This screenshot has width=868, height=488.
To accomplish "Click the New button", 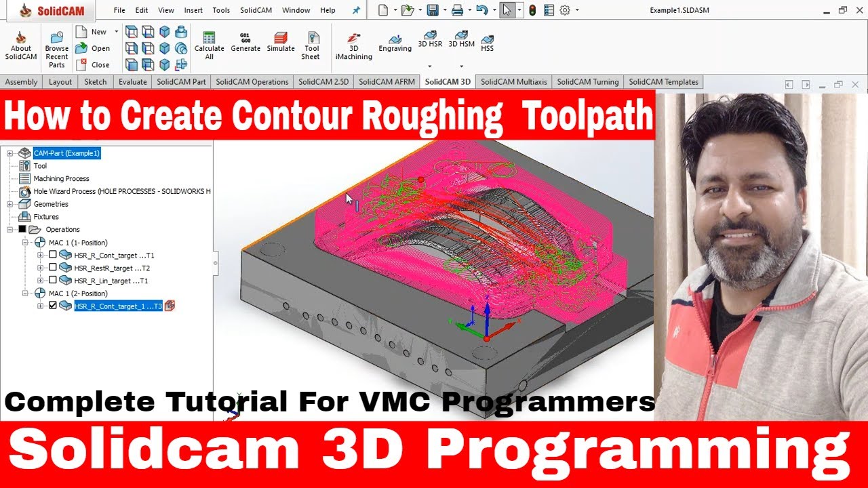I will (x=92, y=32).
